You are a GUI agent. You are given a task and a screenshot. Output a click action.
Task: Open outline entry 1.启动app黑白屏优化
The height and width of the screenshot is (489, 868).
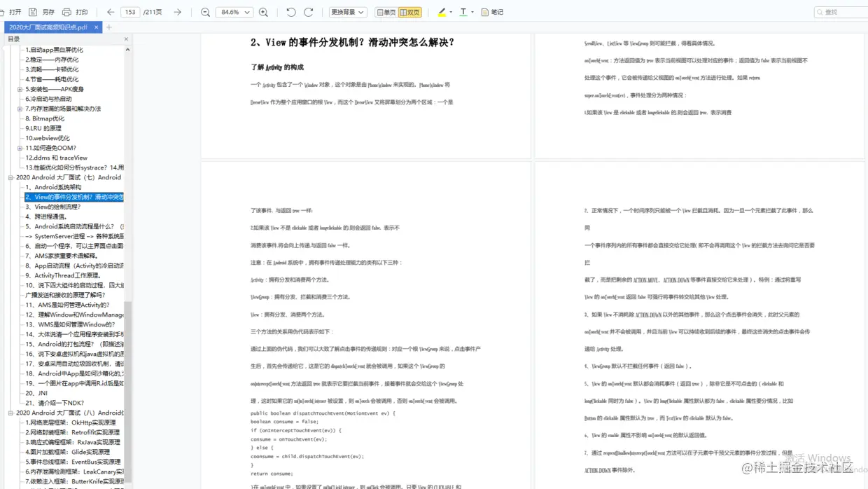coord(54,50)
